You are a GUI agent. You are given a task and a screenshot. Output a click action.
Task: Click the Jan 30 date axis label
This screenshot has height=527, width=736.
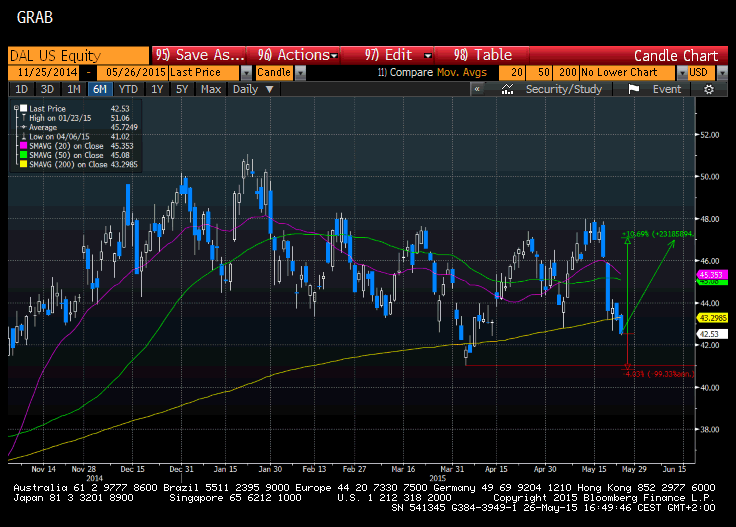pyautogui.click(x=270, y=469)
